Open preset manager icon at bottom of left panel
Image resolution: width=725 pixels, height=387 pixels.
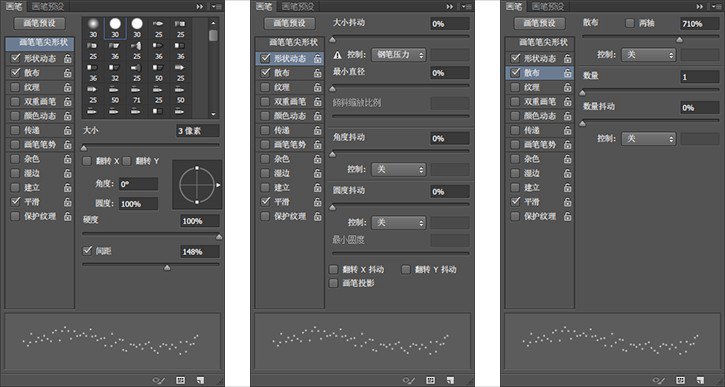point(181,380)
